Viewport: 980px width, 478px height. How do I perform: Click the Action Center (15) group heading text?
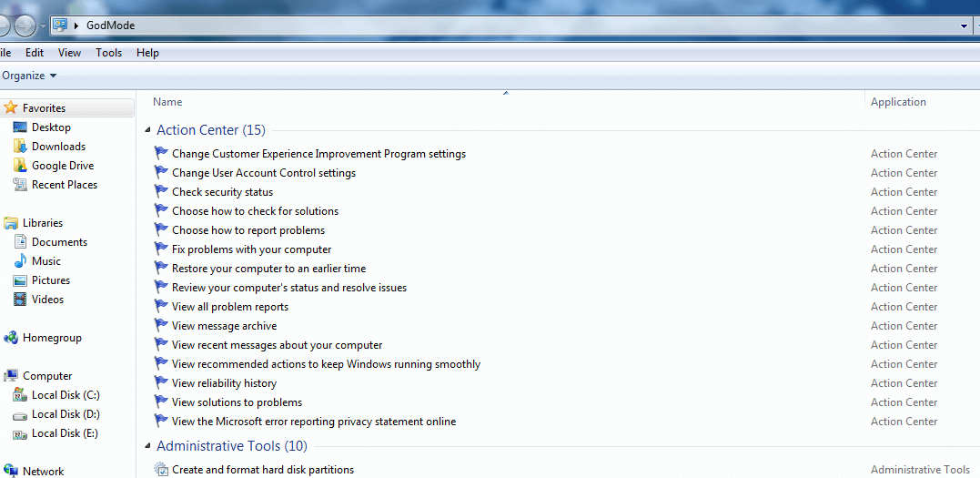(210, 130)
